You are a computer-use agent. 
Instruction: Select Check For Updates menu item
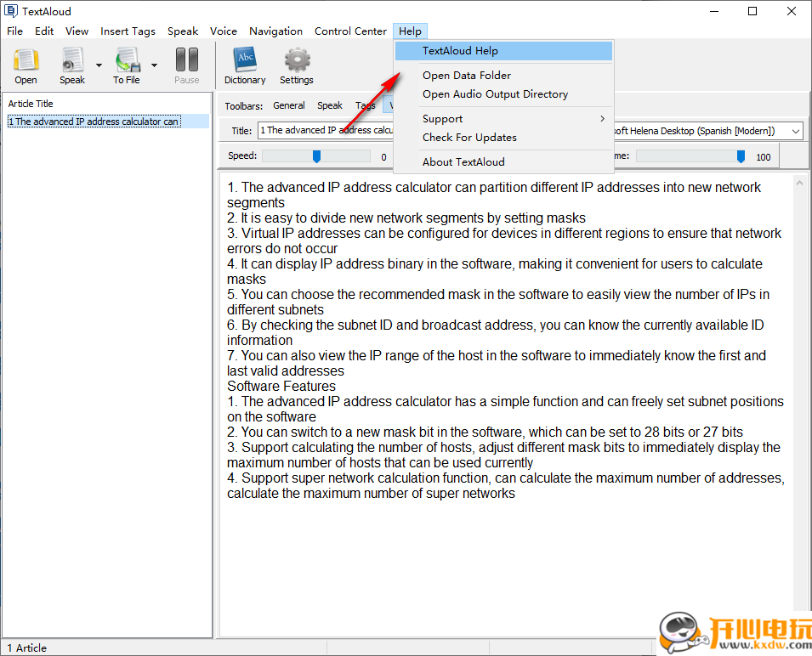[x=469, y=138]
